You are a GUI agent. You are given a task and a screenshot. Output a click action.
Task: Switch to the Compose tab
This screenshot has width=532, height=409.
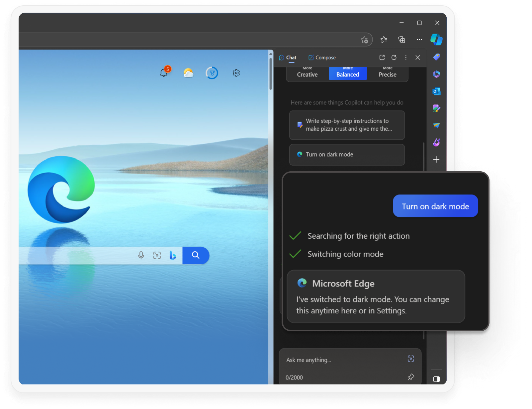[321, 57]
